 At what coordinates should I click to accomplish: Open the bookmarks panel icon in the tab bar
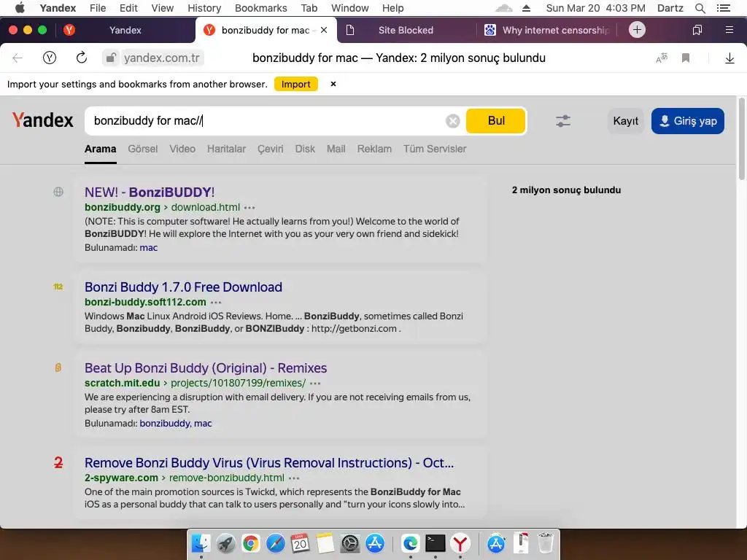tap(697, 30)
